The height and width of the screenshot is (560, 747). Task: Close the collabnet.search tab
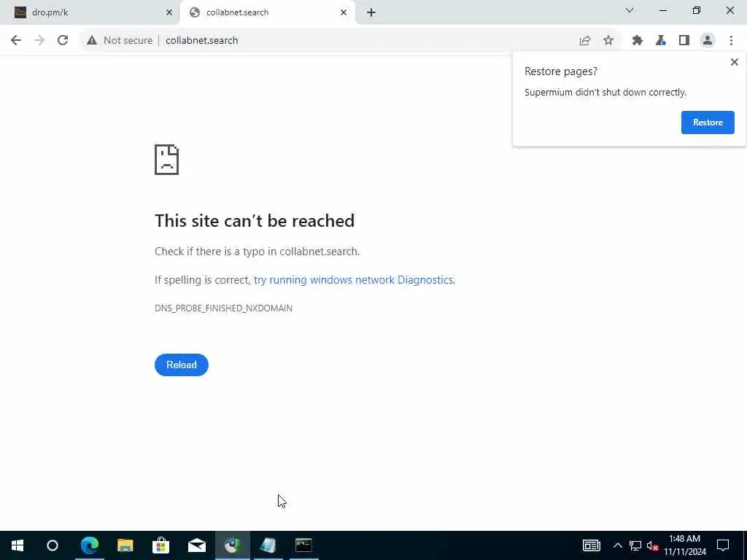click(344, 12)
